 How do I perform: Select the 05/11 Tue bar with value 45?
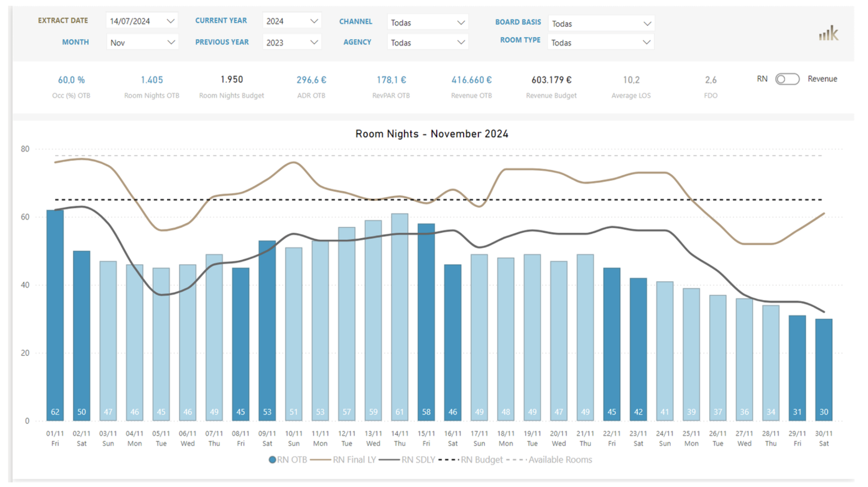pos(161,345)
